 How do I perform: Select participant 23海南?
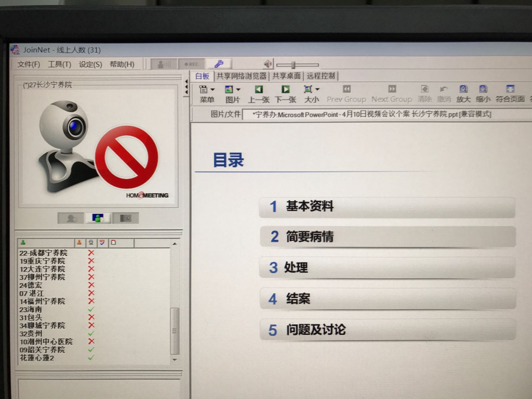click(31, 310)
